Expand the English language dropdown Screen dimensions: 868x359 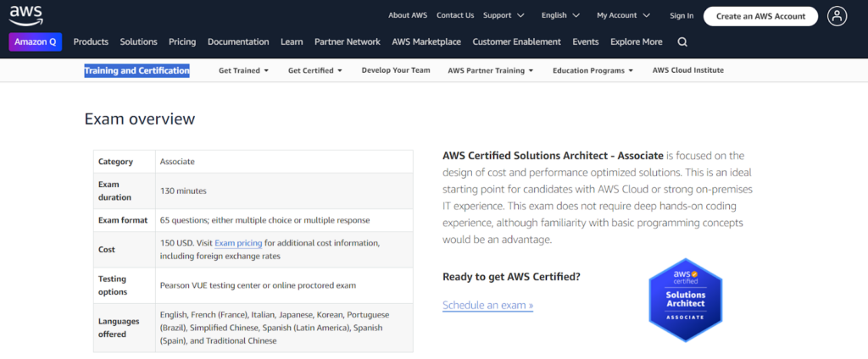(x=560, y=15)
